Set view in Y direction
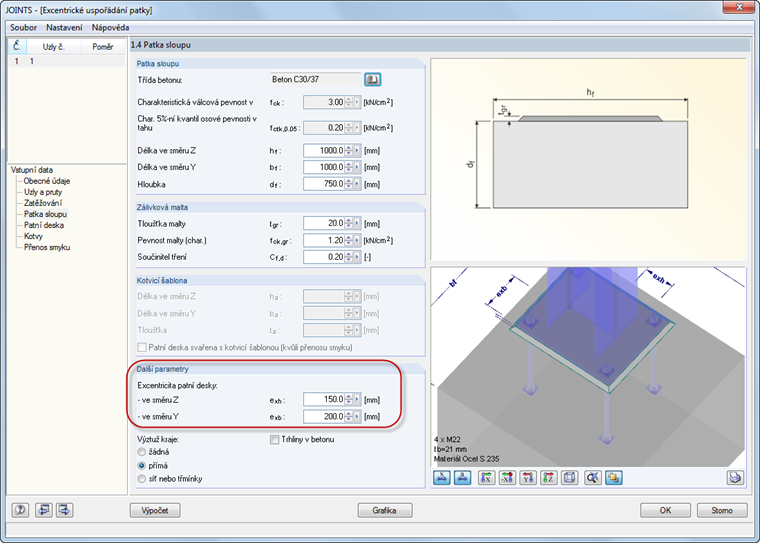760x543 pixels. (528, 478)
